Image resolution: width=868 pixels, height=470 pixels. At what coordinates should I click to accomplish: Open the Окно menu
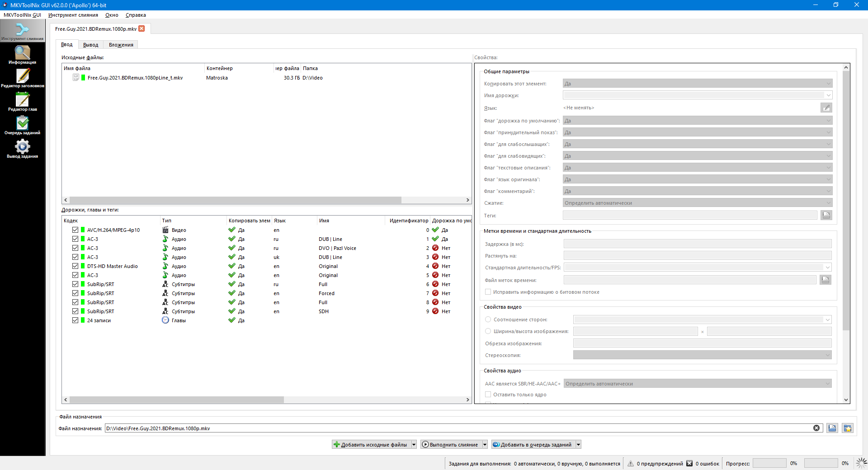(112, 15)
